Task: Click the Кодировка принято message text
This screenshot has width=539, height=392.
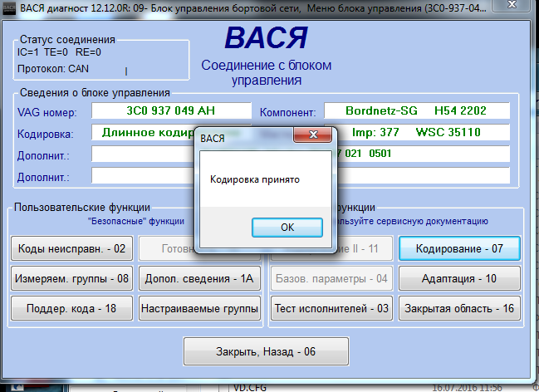Action: coord(255,179)
